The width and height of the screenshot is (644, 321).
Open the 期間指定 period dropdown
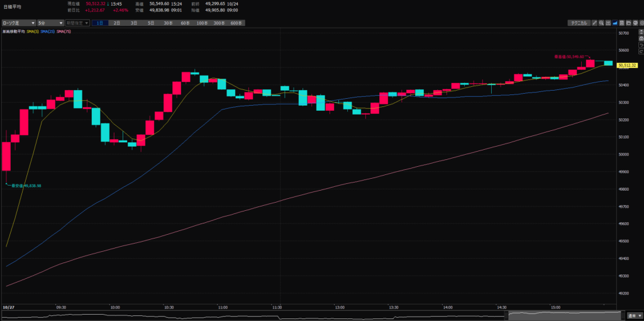pos(77,23)
